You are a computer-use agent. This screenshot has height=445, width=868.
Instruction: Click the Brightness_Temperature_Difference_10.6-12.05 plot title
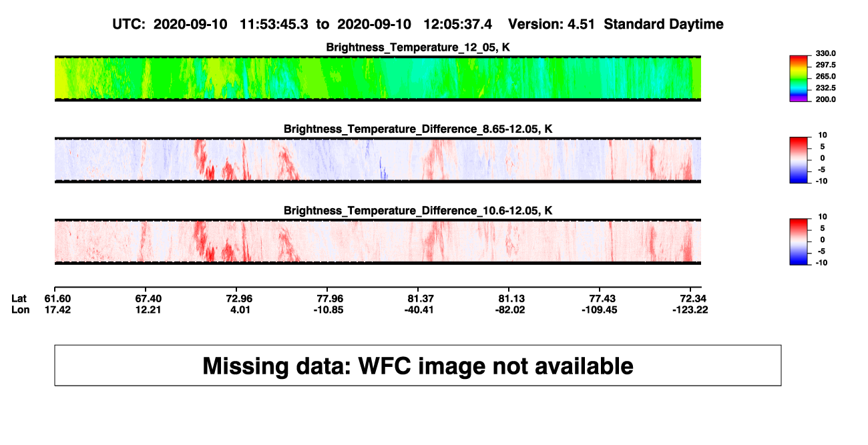pos(418,211)
